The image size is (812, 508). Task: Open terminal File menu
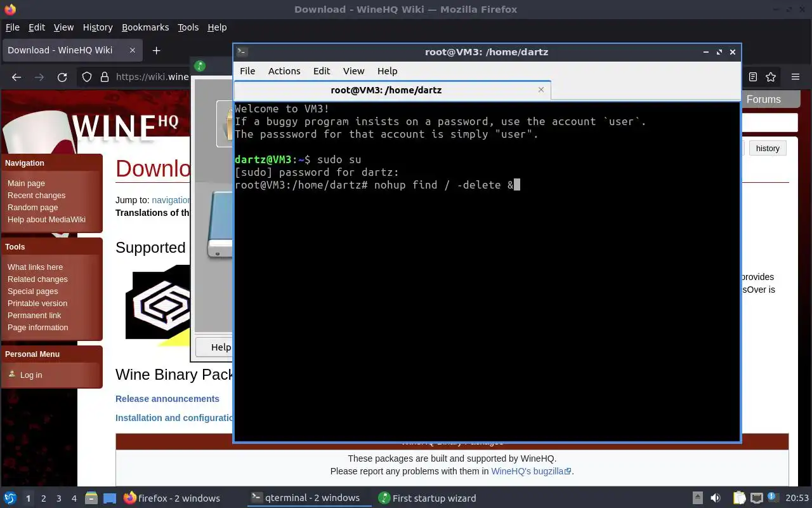click(x=247, y=70)
